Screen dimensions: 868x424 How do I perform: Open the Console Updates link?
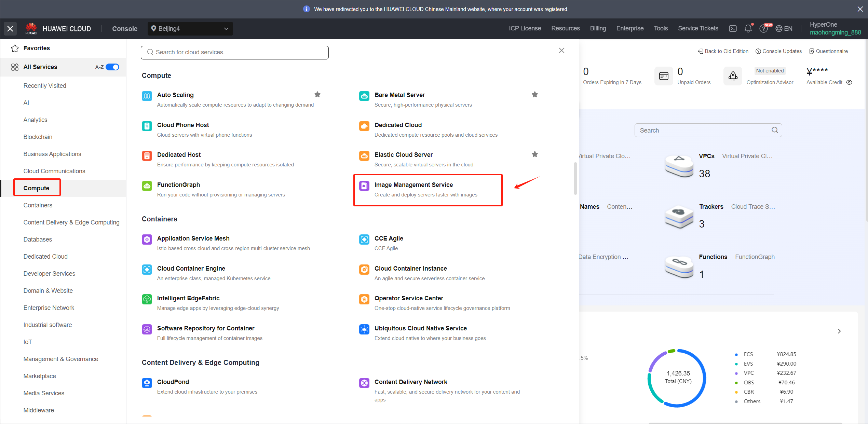pos(778,51)
